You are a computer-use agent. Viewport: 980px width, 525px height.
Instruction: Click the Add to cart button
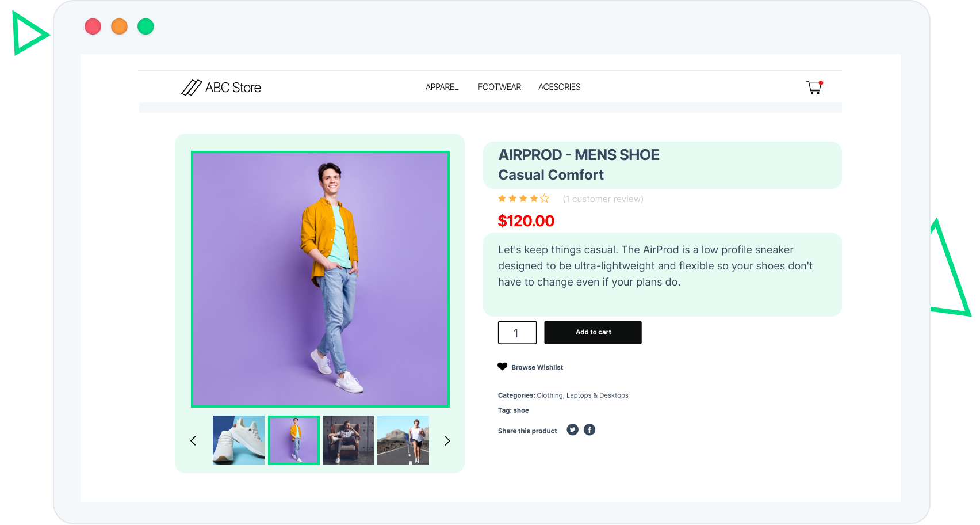(593, 333)
